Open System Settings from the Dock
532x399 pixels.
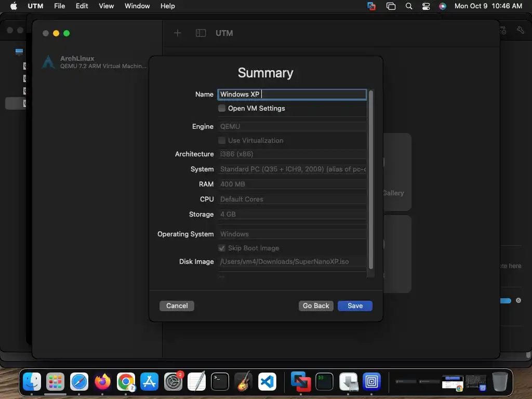tap(173, 381)
